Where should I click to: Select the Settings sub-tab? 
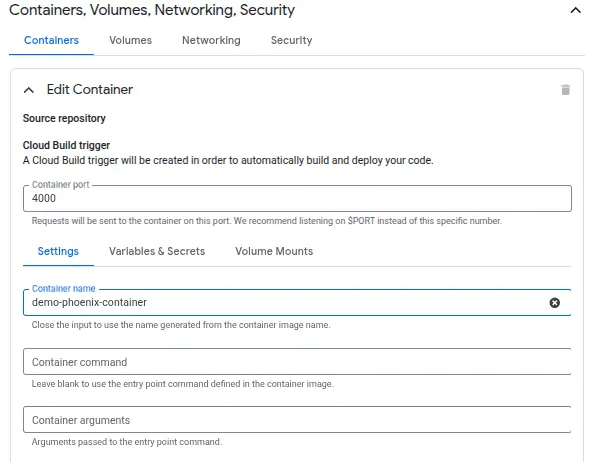click(x=58, y=251)
